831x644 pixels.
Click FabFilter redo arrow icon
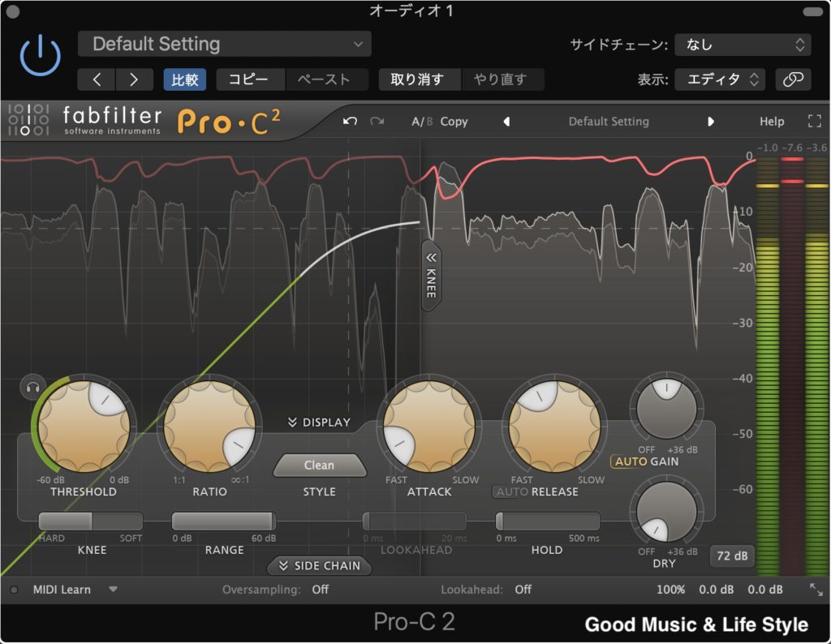(x=377, y=122)
